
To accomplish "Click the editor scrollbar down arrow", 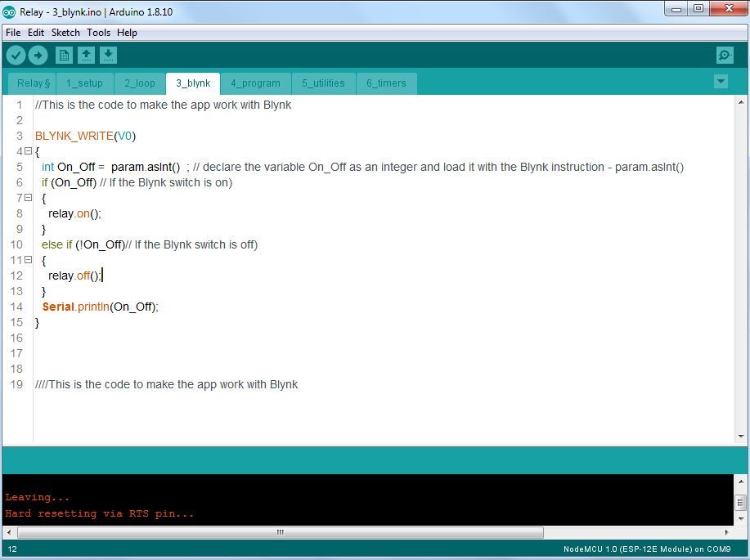I will (x=740, y=436).
